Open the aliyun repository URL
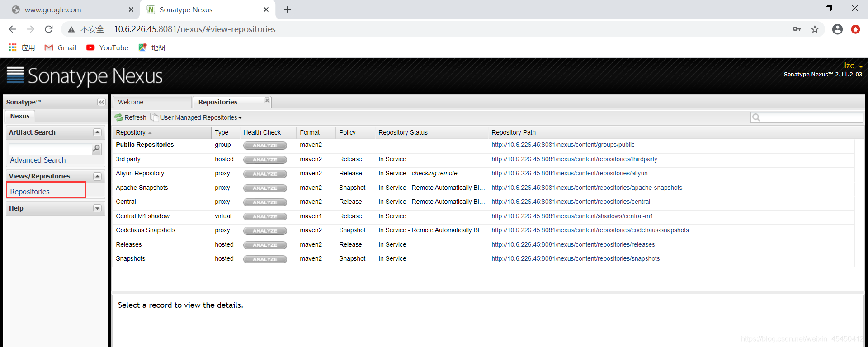The width and height of the screenshot is (868, 347). click(x=569, y=173)
